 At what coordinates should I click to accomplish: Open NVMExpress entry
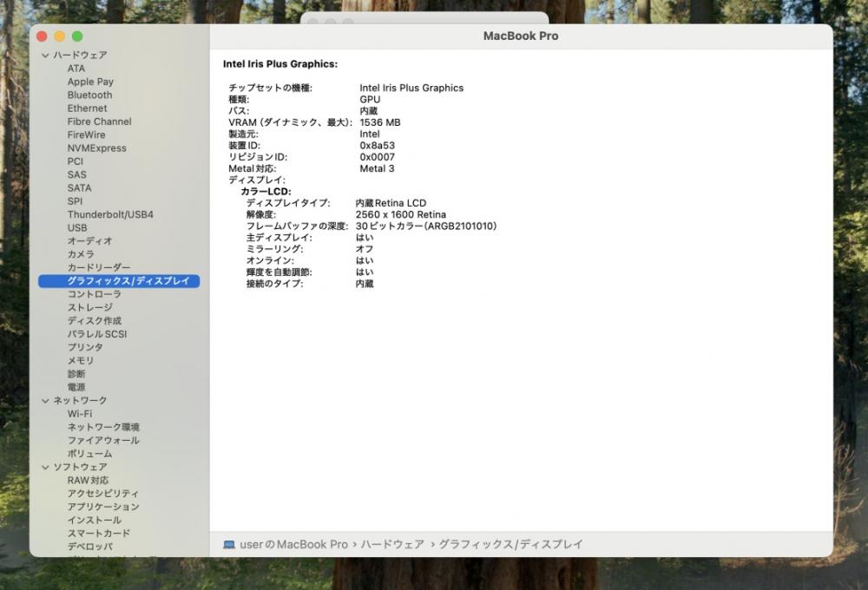97,148
